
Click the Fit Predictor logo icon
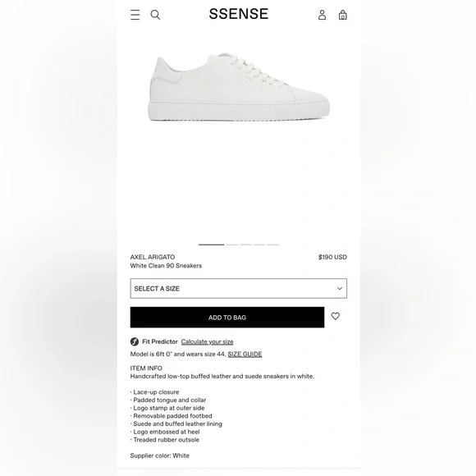click(x=135, y=342)
